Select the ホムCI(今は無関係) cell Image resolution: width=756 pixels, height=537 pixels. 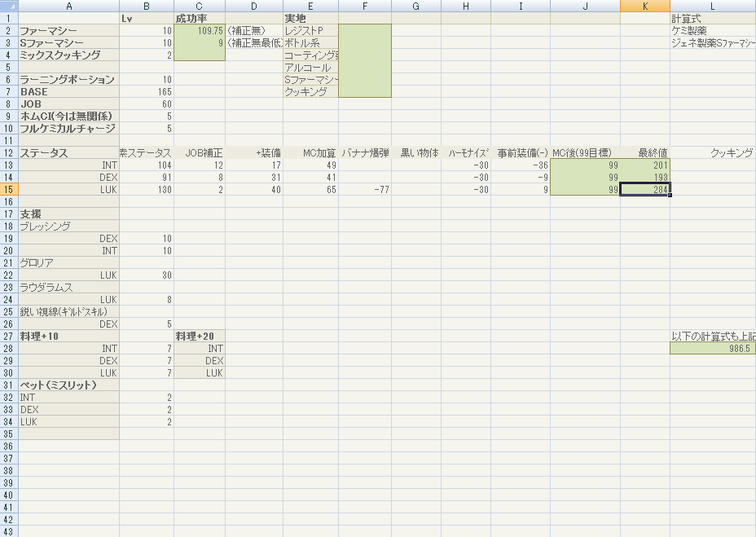tap(69, 117)
